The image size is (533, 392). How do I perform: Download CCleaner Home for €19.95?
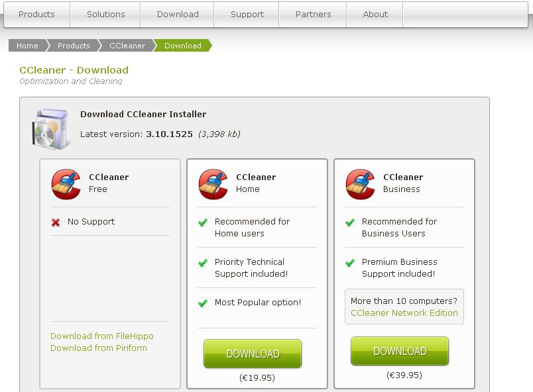click(253, 354)
